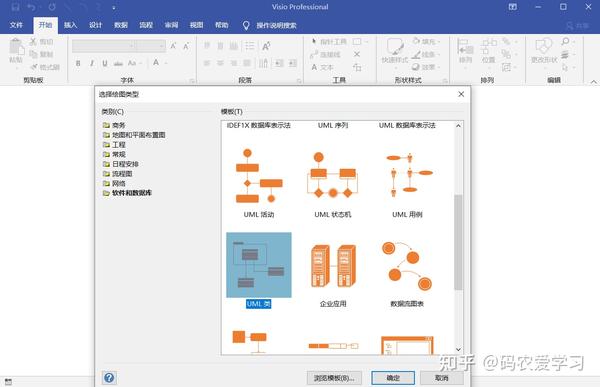600x387 pixels.
Task: Select the 常规 category
Action: [x=114, y=154]
